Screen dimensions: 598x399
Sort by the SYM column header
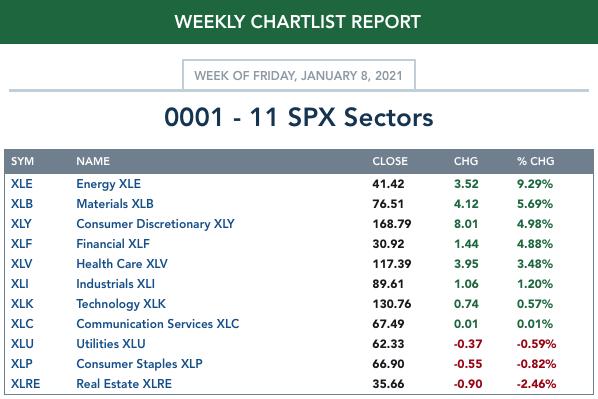(22, 161)
